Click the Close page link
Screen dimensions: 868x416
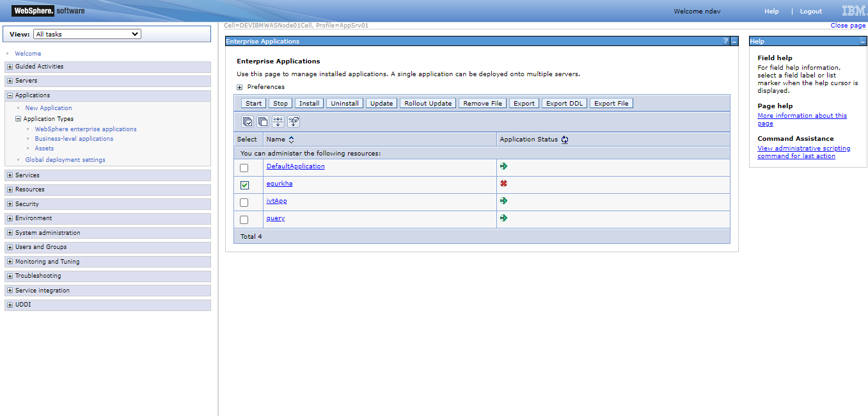pos(848,26)
